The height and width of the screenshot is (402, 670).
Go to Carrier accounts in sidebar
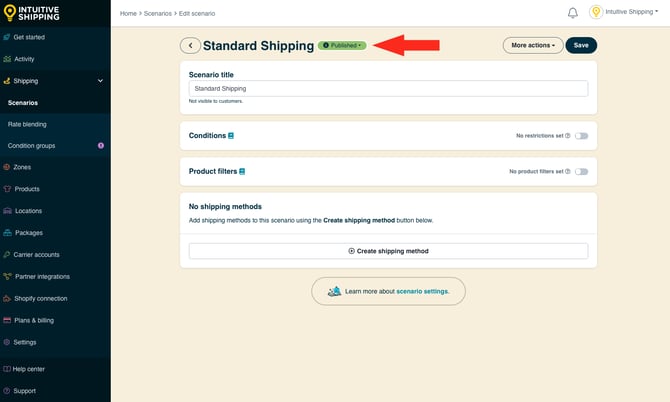coord(36,254)
